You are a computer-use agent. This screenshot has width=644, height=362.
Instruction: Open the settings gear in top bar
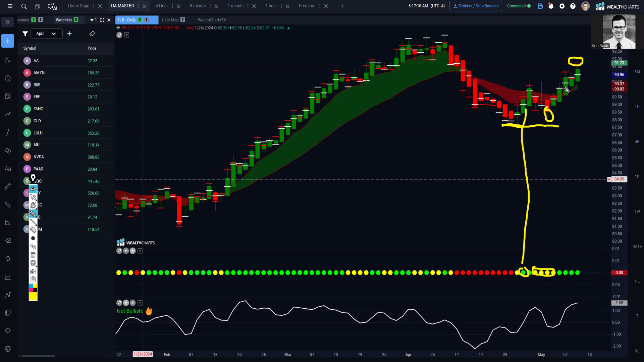pyautogui.click(x=562, y=6)
